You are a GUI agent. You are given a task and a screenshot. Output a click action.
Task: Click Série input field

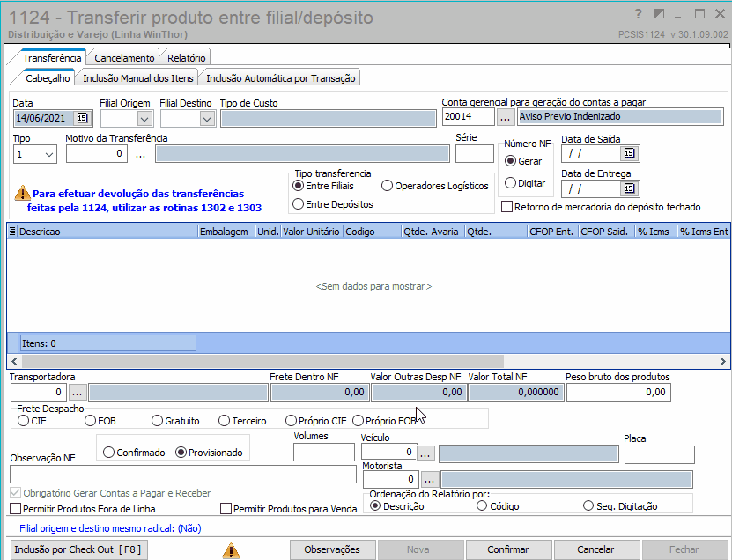[474, 153]
